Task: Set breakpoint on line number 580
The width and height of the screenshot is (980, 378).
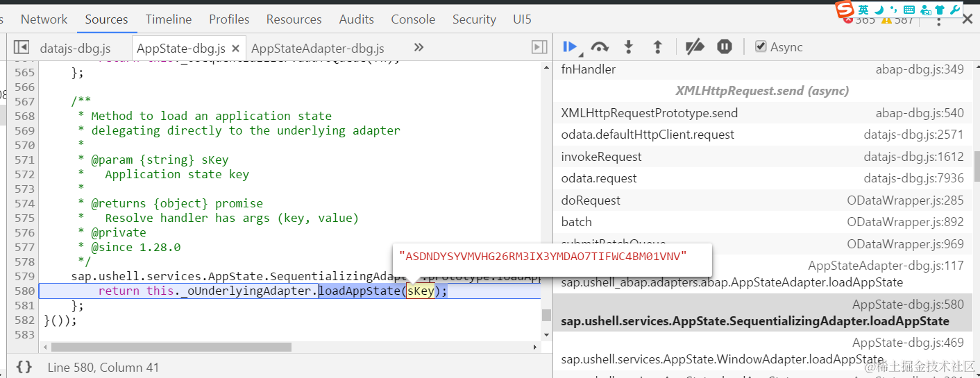Action: [24, 291]
